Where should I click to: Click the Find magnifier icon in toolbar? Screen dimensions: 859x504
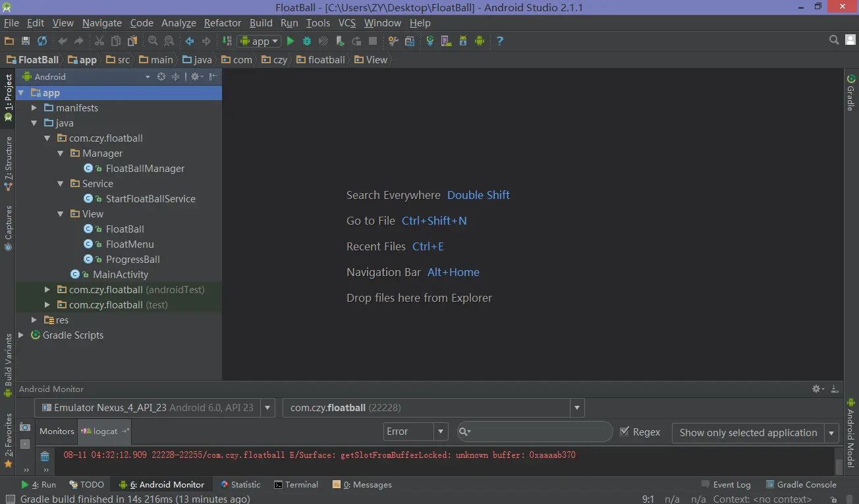153,41
